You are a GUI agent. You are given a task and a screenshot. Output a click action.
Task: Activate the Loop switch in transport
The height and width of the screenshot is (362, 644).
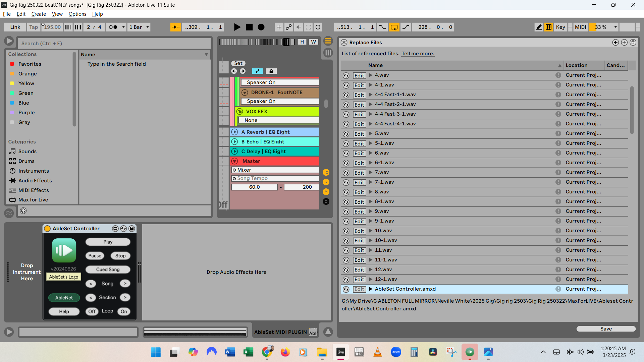394,27
